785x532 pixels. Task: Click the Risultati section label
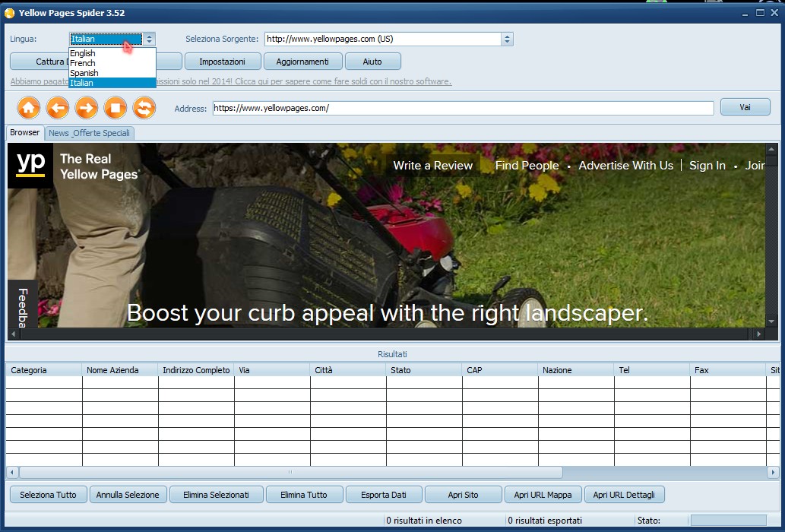(x=392, y=354)
